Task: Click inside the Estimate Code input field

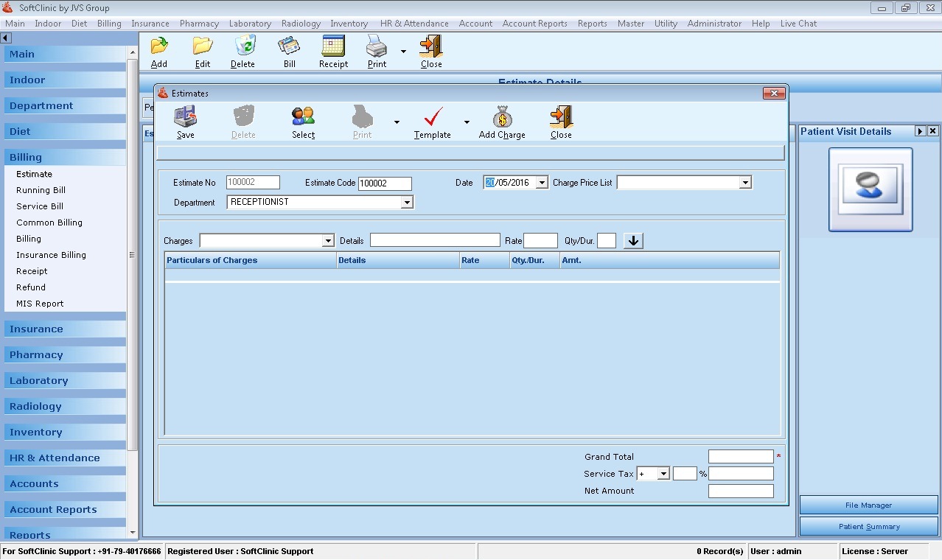Action: pyautogui.click(x=384, y=183)
